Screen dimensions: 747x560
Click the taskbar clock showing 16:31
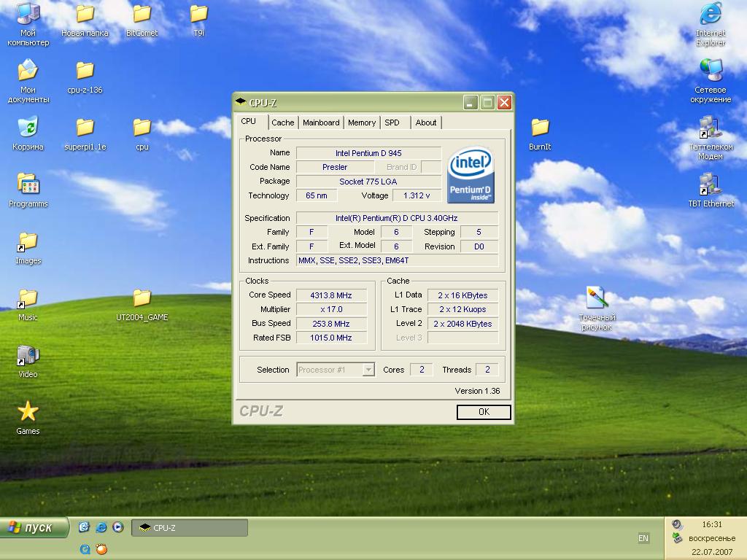712,524
